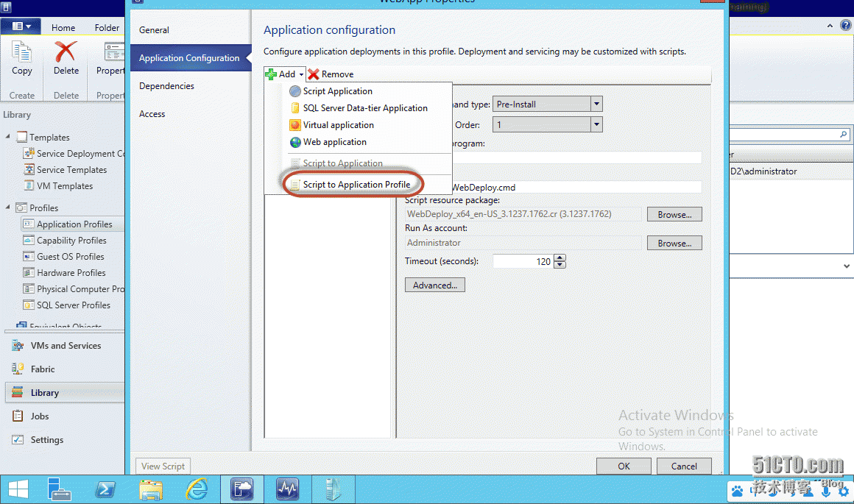Image resolution: width=854 pixels, height=504 pixels.
Task: Cancel the properties dialog
Action: point(684,466)
